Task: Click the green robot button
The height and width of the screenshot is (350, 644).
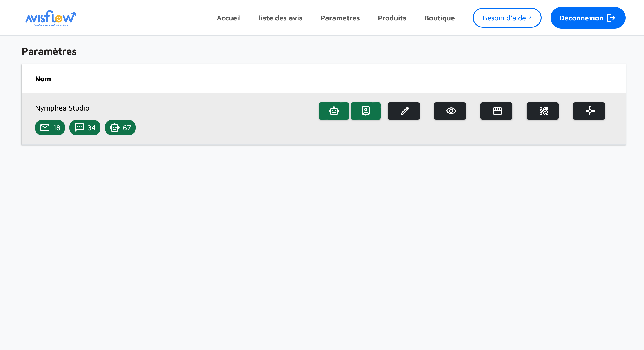Action: tap(334, 111)
